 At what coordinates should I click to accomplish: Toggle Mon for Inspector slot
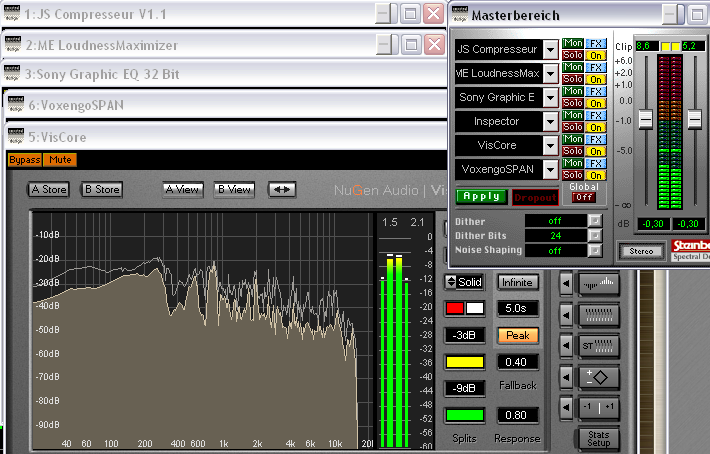tap(573, 115)
